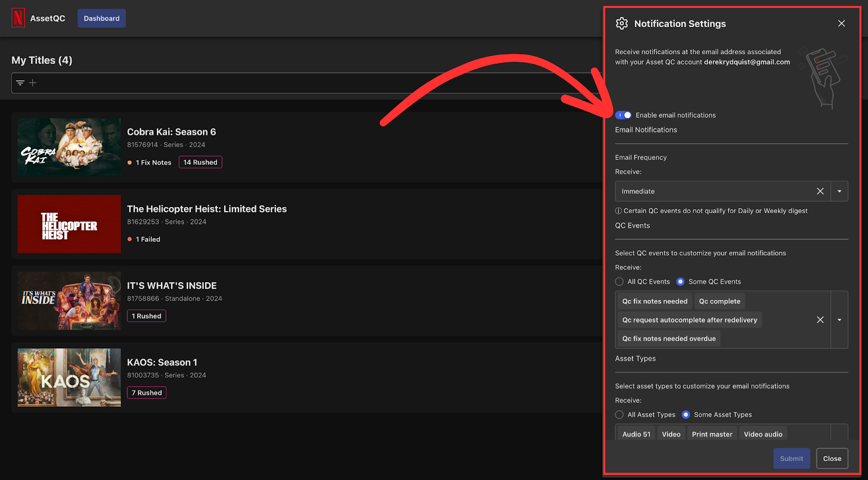This screenshot has width=868, height=480.
Task: Click Qc fix notes needed tag
Action: tap(655, 302)
